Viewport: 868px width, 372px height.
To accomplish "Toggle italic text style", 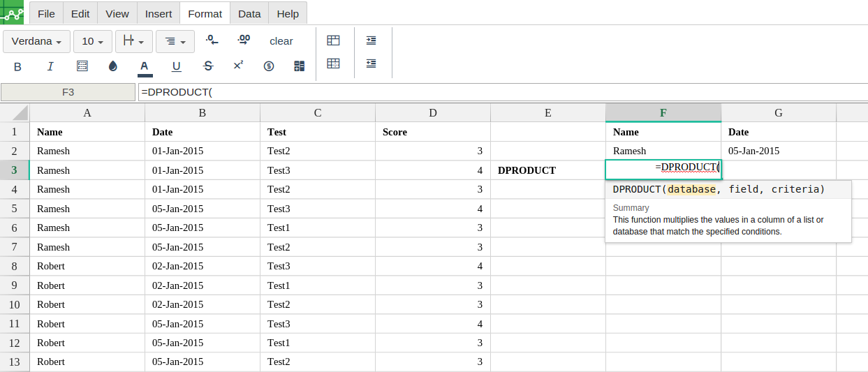I will [x=50, y=66].
